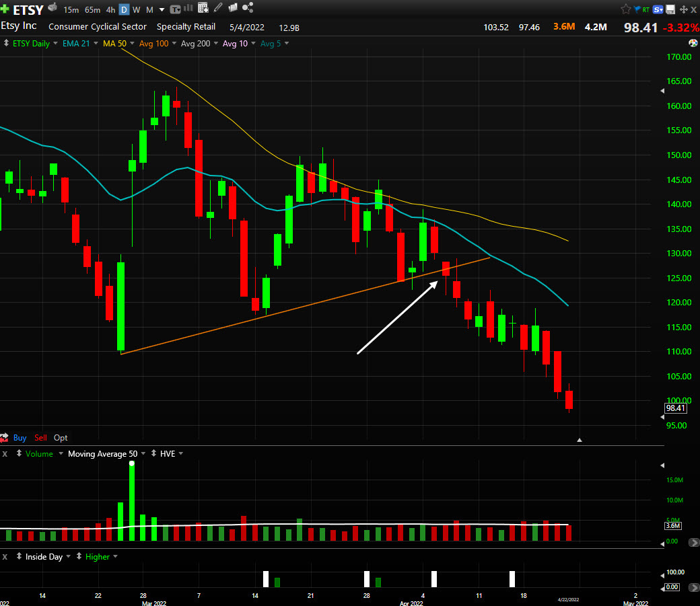Switch to 65m timeframe
This screenshot has height=606, width=700.
(92, 10)
